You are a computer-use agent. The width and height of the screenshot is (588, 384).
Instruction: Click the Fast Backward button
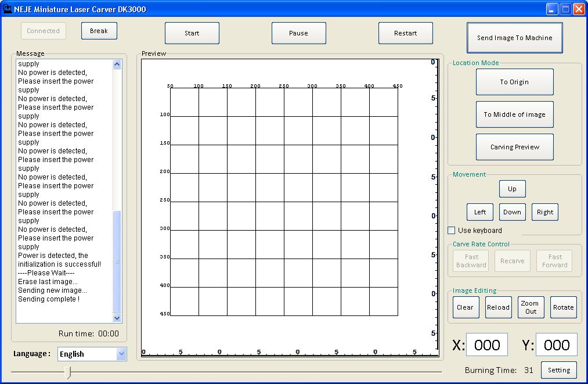(471, 261)
